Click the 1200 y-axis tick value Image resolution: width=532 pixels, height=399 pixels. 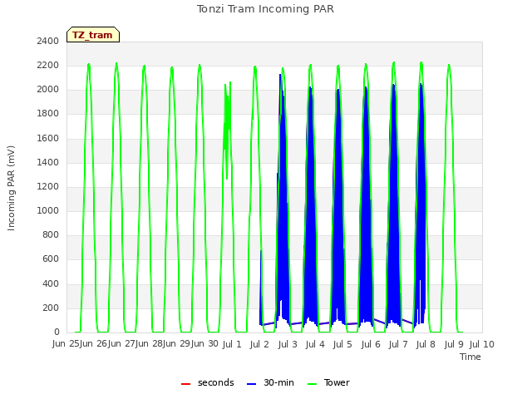48,186
